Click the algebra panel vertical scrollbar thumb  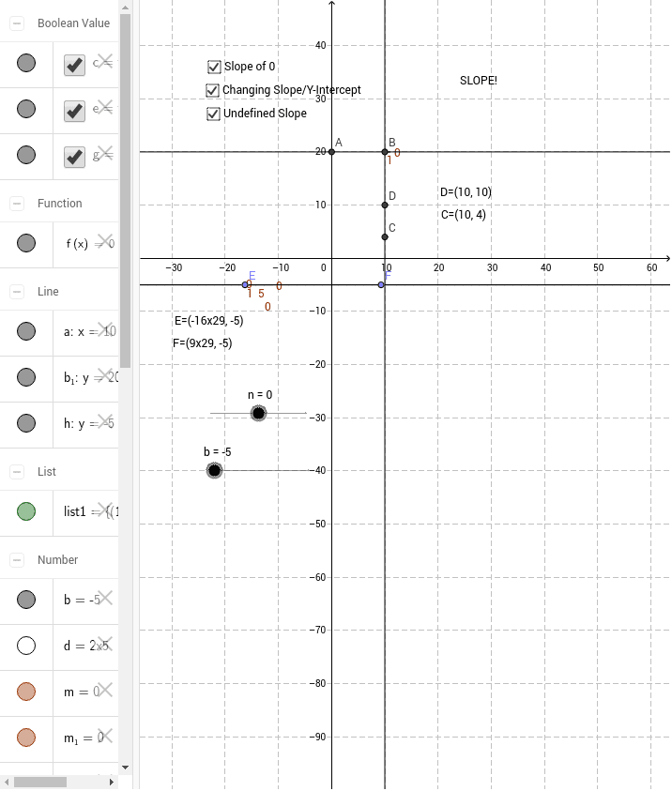point(125,190)
